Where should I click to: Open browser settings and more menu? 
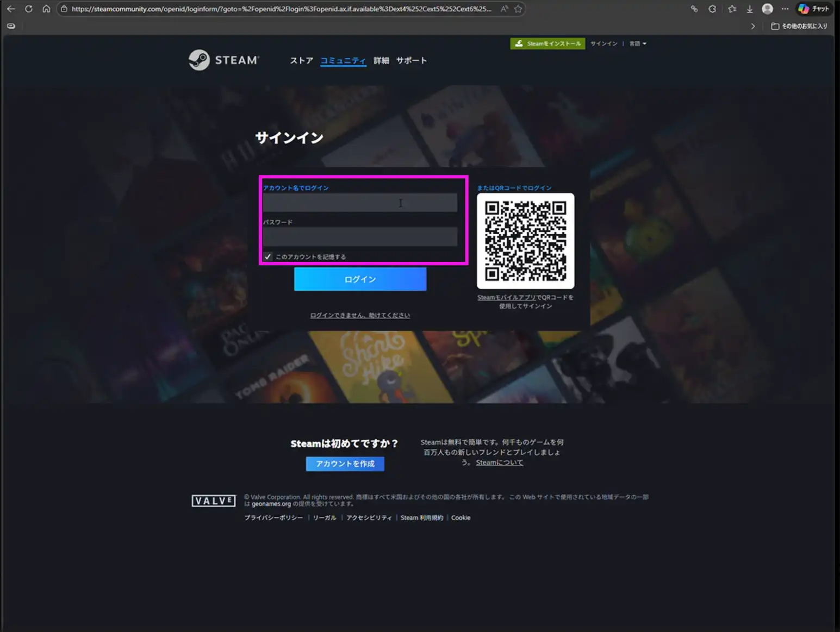pyautogui.click(x=785, y=9)
